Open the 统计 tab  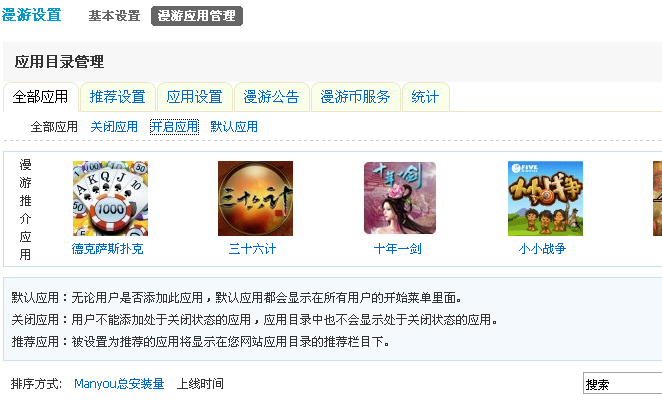(426, 97)
